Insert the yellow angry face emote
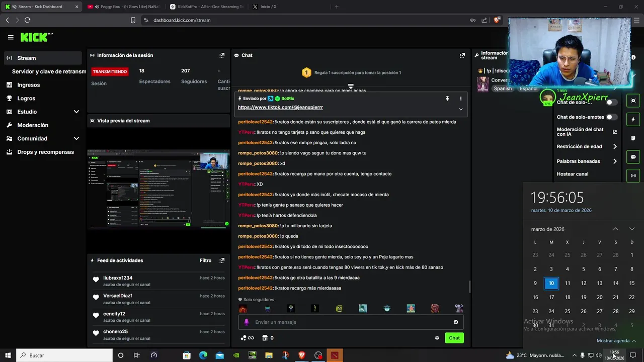This screenshot has width=644, height=362. [339, 309]
